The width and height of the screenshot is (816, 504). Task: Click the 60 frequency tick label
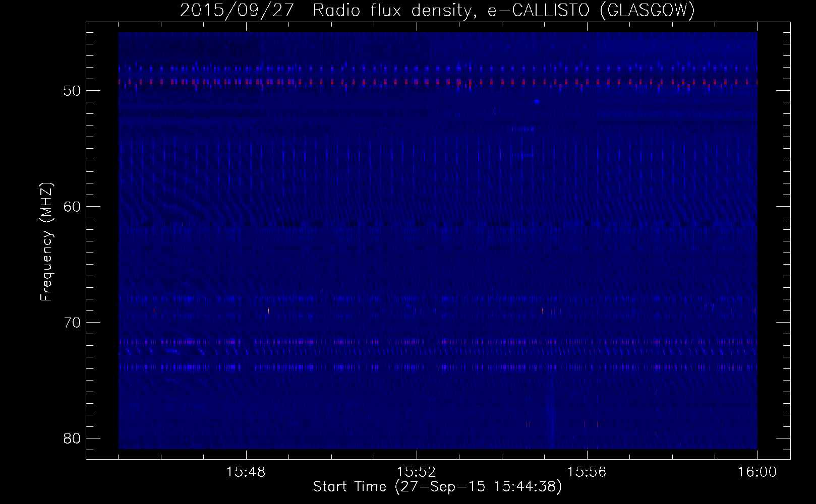(73, 207)
